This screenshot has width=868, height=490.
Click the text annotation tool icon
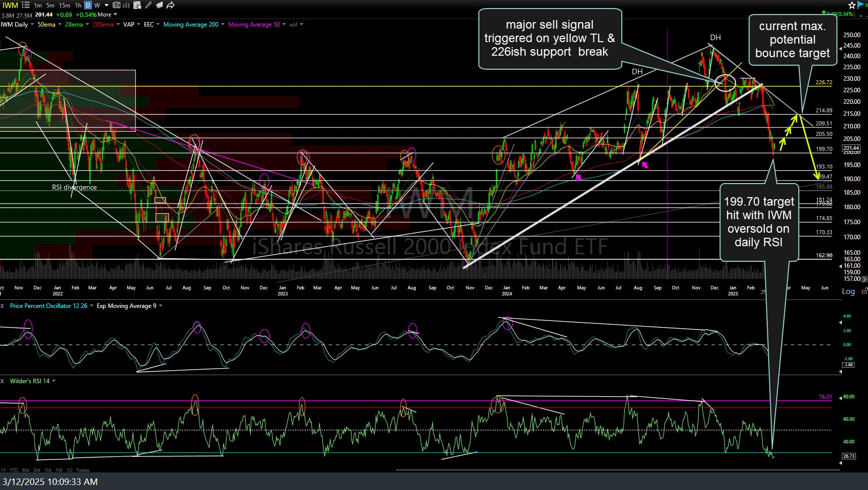click(x=116, y=5)
